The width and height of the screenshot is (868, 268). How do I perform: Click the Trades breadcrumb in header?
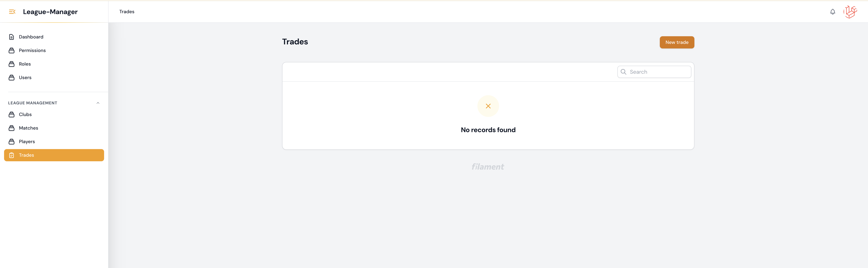tap(127, 12)
